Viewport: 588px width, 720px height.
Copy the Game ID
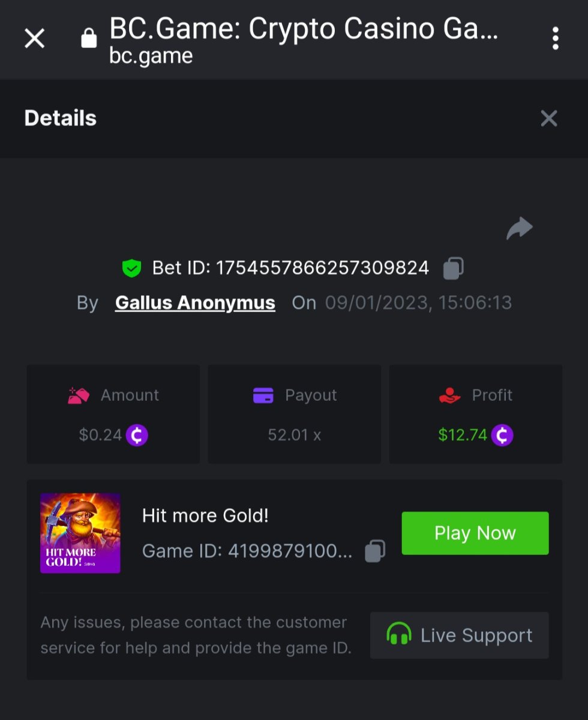click(375, 551)
